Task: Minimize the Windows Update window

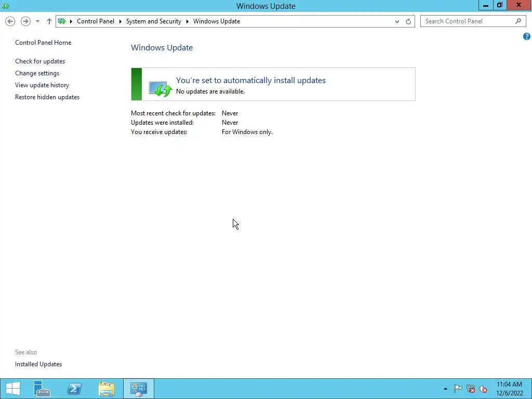Action: [486, 5]
